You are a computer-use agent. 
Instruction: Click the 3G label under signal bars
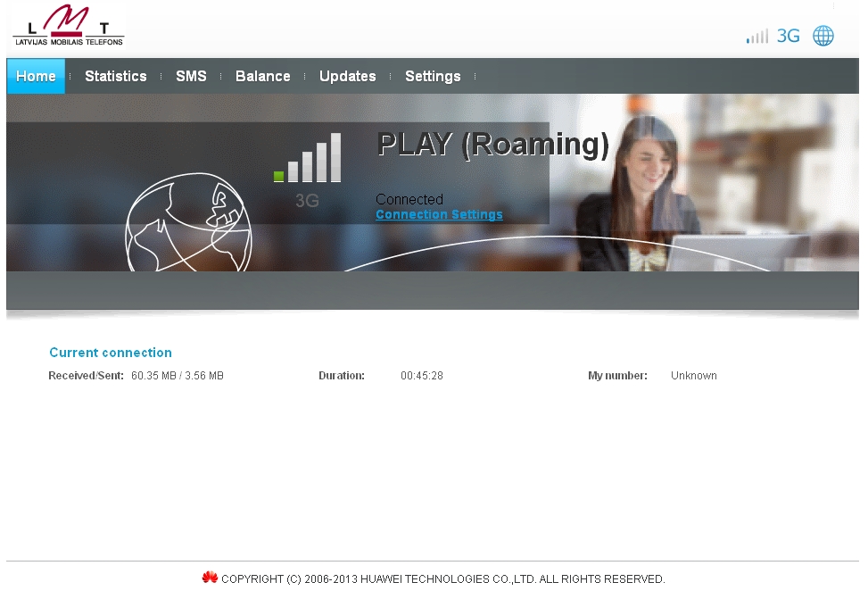pyautogui.click(x=307, y=202)
